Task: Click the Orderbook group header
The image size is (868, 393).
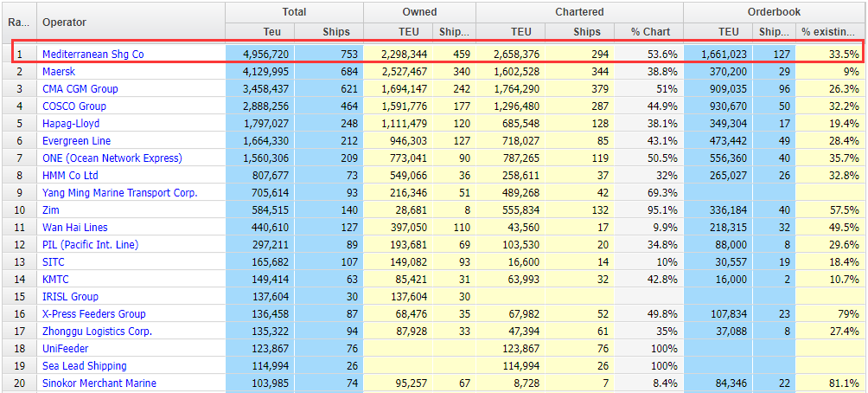Action: pyautogui.click(x=774, y=12)
